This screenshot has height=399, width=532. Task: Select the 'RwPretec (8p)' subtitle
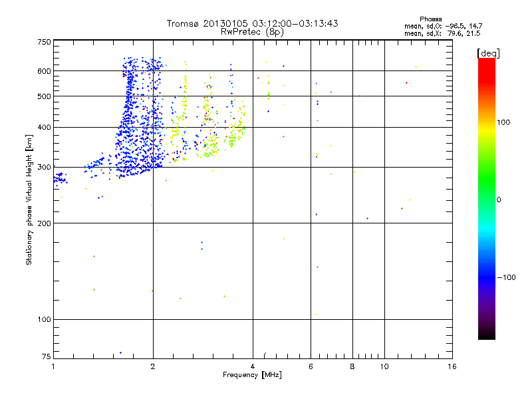[252, 32]
